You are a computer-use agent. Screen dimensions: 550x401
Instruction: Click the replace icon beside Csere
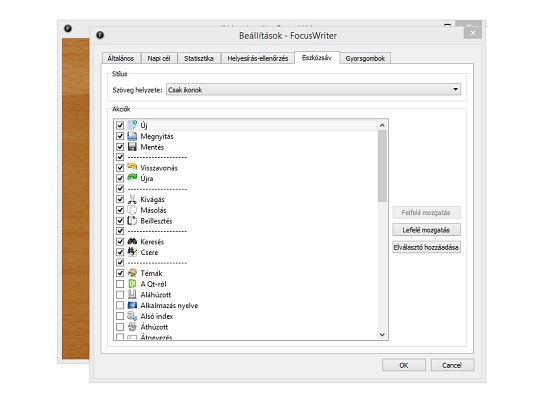(132, 252)
